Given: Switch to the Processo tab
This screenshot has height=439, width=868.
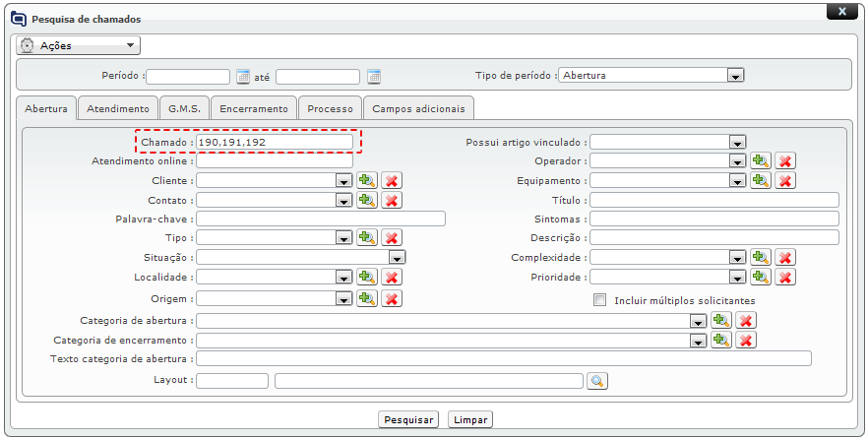Looking at the screenshot, I should pos(330,108).
